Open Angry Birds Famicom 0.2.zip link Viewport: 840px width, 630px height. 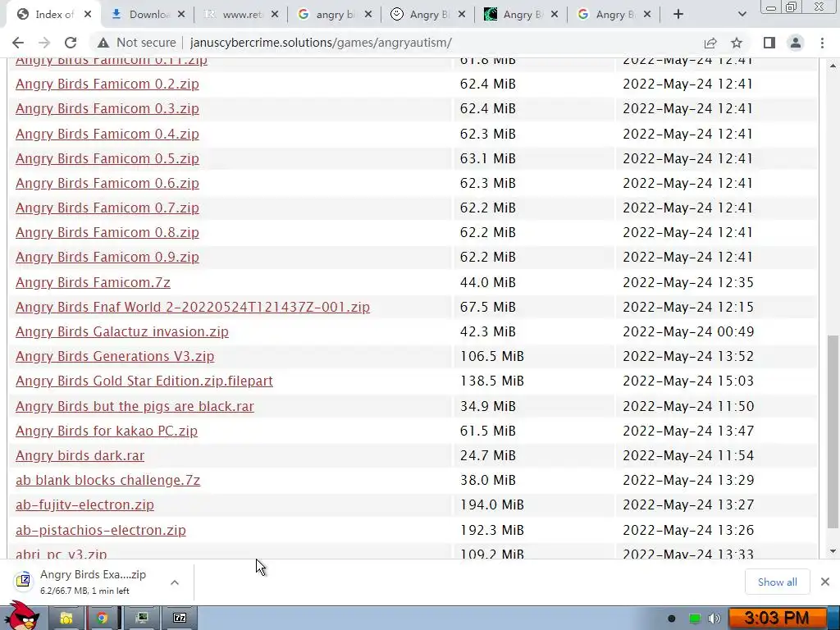tap(107, 84)
